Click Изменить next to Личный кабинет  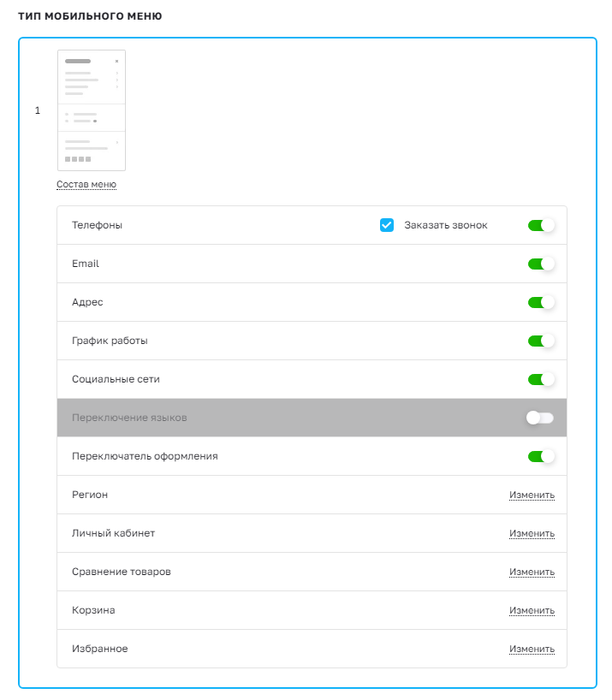(x=532, y=533)
